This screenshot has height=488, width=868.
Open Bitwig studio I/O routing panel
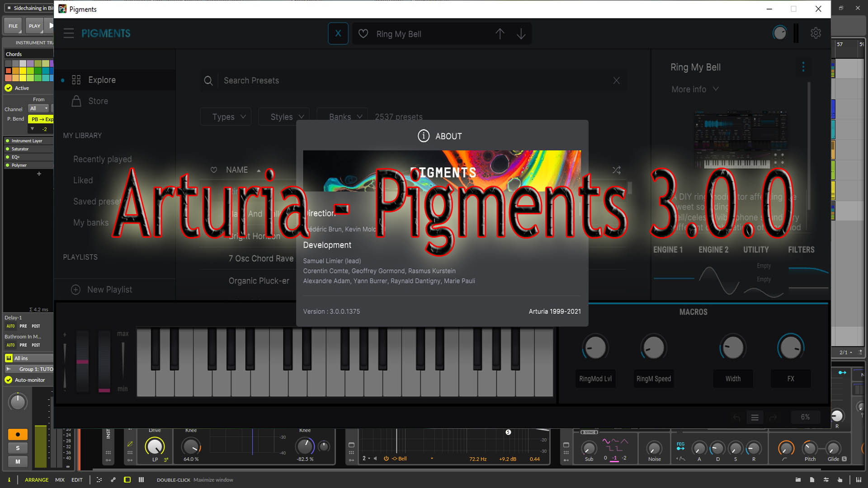click(826, 480)
